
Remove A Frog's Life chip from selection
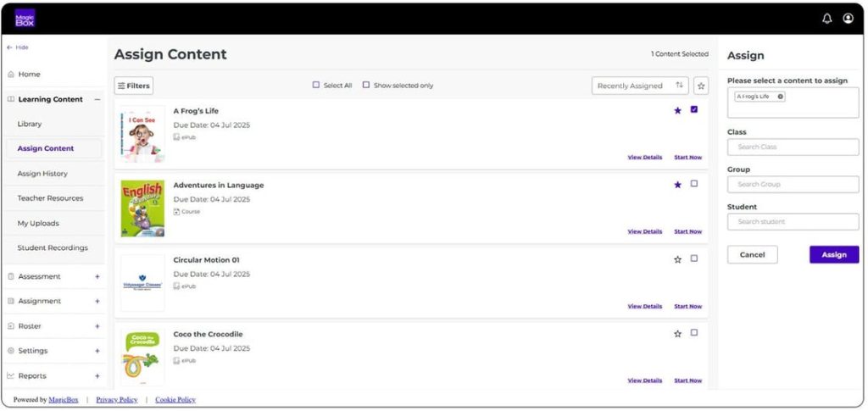[x=781, y=97]
